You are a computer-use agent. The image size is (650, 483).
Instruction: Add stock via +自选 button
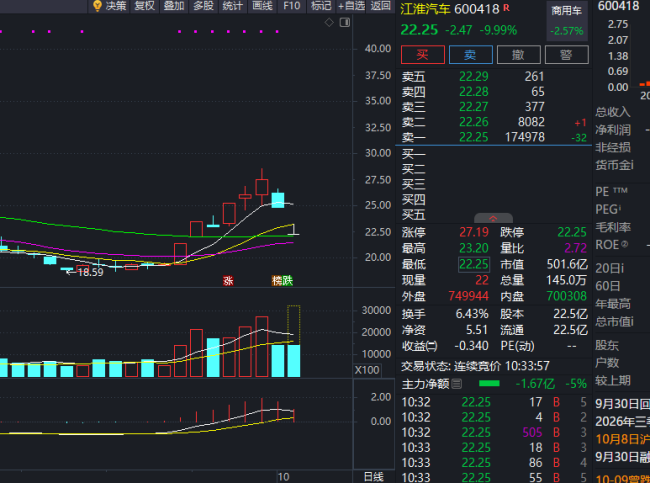point(351,6)
